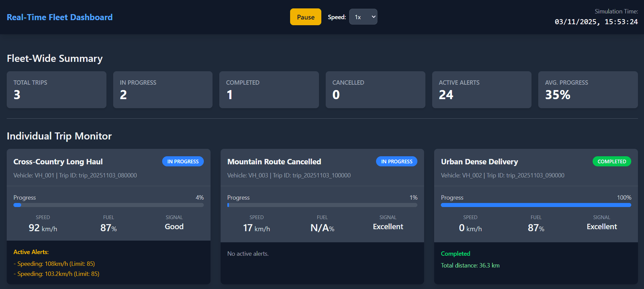
Task: Click the 100% progress percentage
Action: [624, 198]
